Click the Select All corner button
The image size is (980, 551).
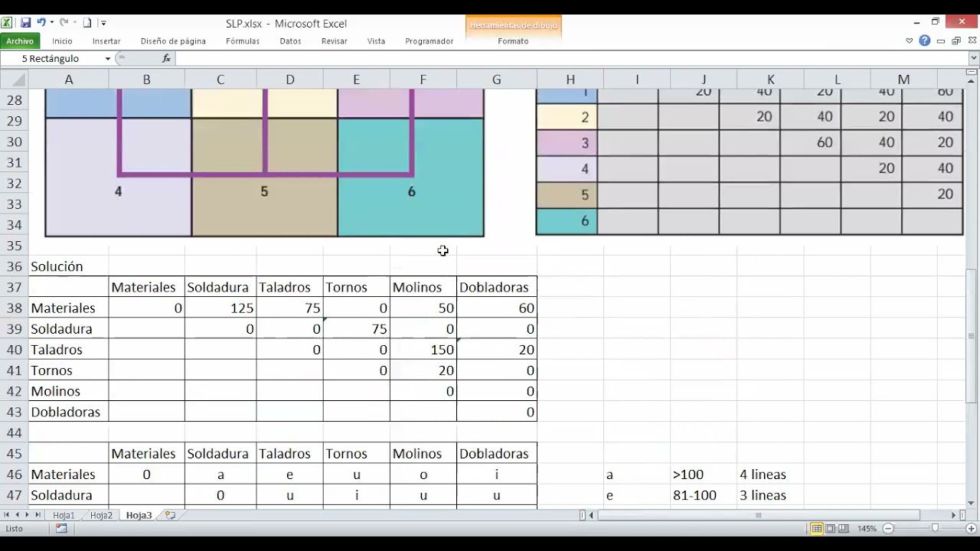click(x=14, y=80)
